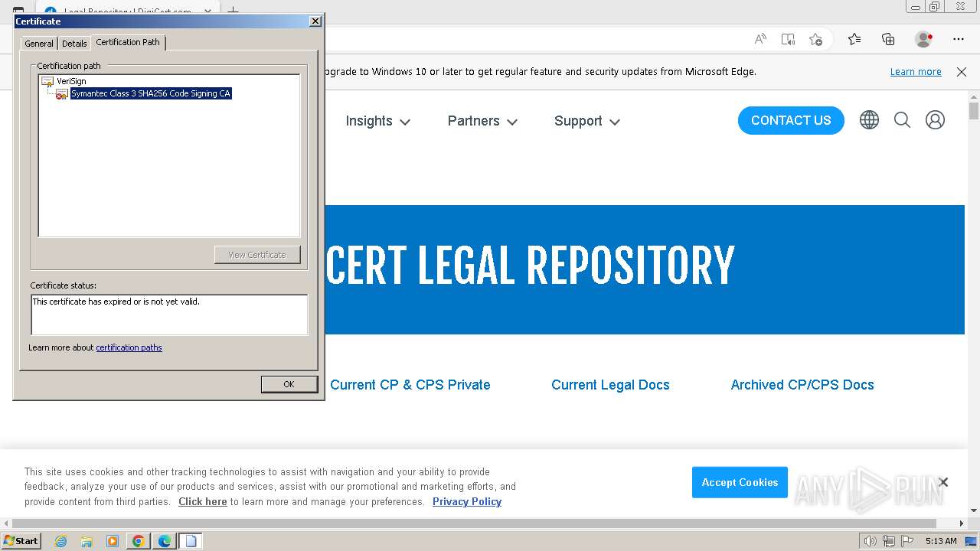980x551 pixels.
Task: Open the account user icon on DigiCert
Action: pyautogui.click(x=935, y=120)
